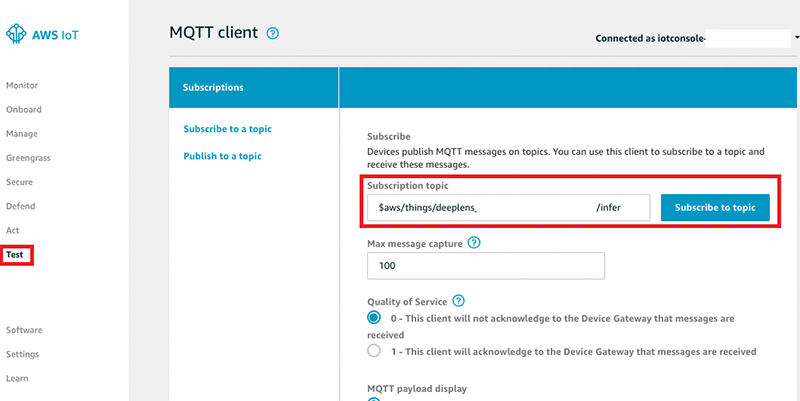Open Onboard in the sidebar
This screenshot has width=800, height=401.
[23, 109]
